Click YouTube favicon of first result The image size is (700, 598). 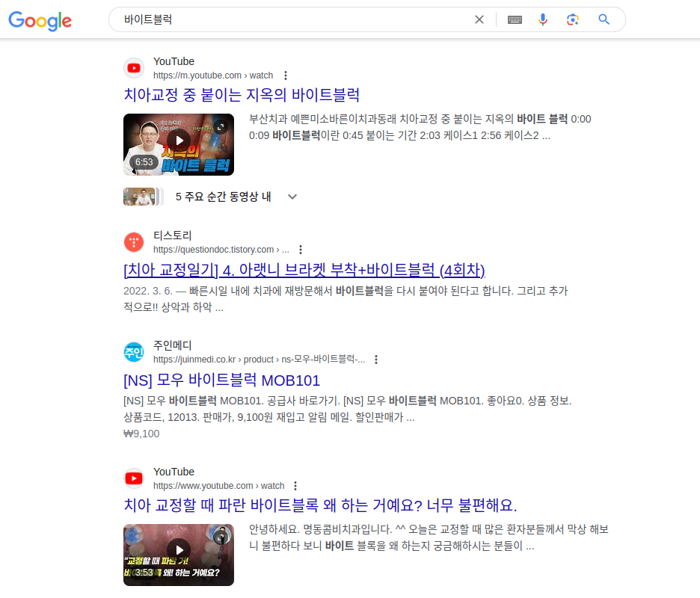coord(133,68)
